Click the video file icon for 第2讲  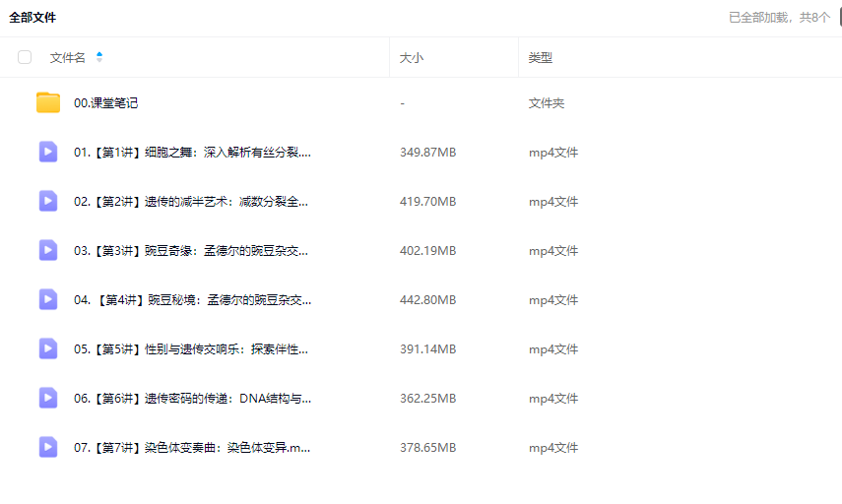click(48, 201)
